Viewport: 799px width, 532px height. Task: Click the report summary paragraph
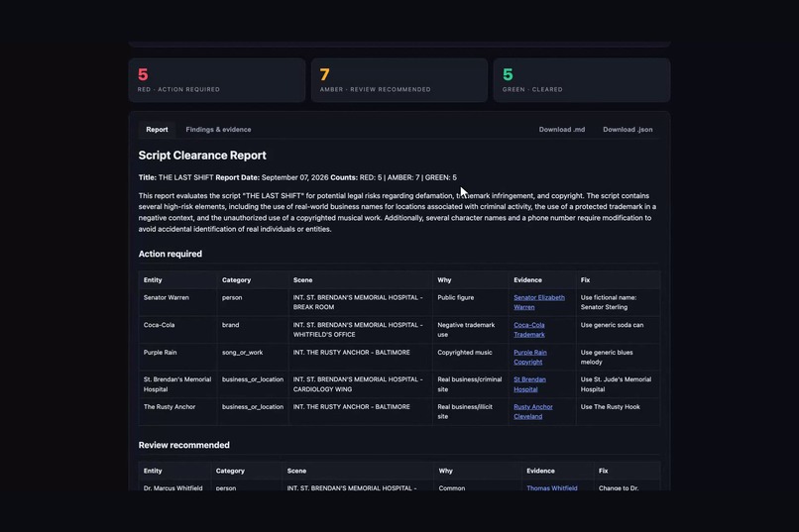click(398, 212)
